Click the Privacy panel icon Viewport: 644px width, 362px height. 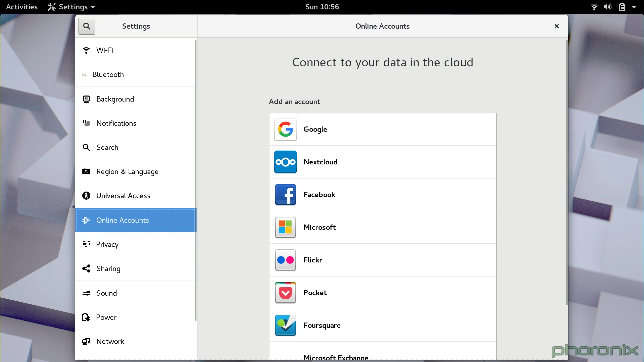pyautogui.click(x=86, y=244)
